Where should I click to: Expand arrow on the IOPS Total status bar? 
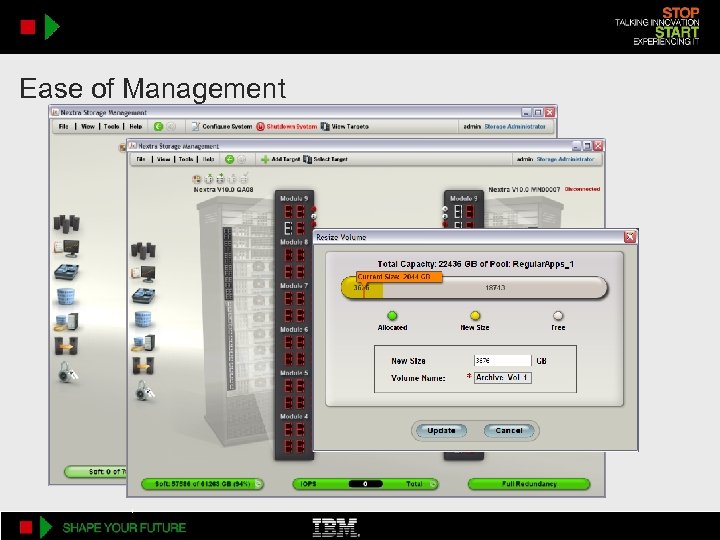tap(433, 484)
